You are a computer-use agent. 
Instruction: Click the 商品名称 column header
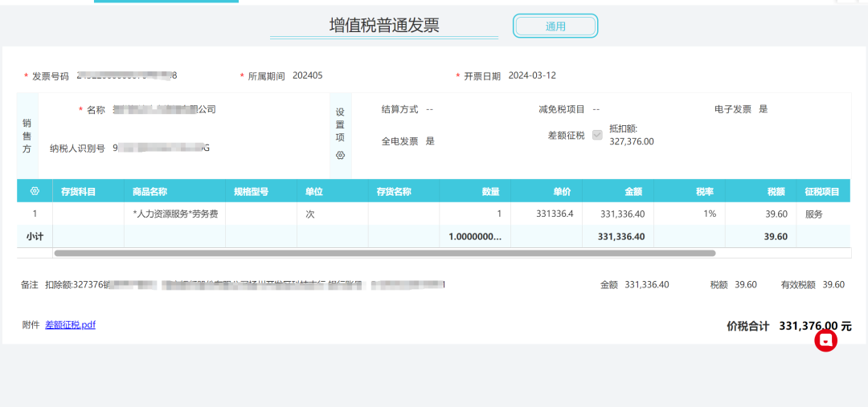[175, 191]
